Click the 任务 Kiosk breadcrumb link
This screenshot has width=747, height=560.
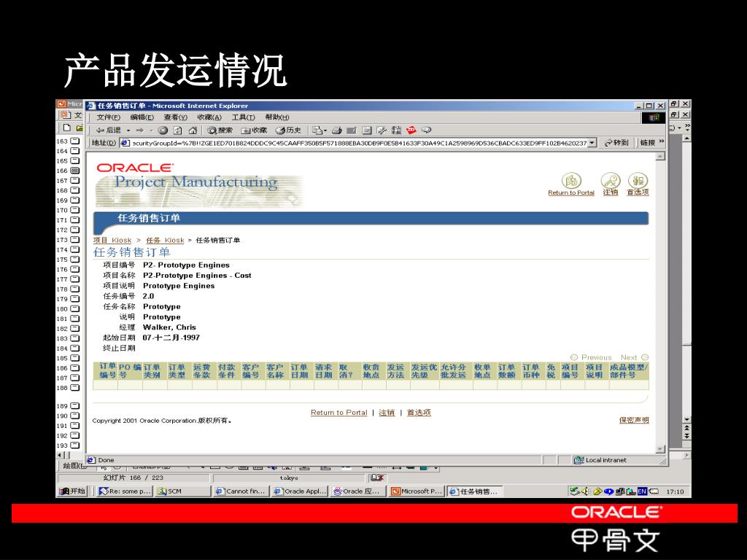coord(165,241)
